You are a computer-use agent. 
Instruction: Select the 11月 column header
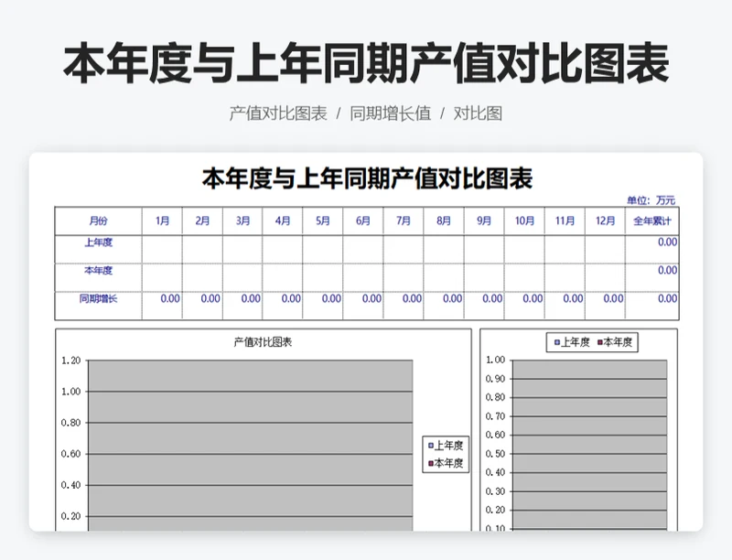[x=565, y=221]
